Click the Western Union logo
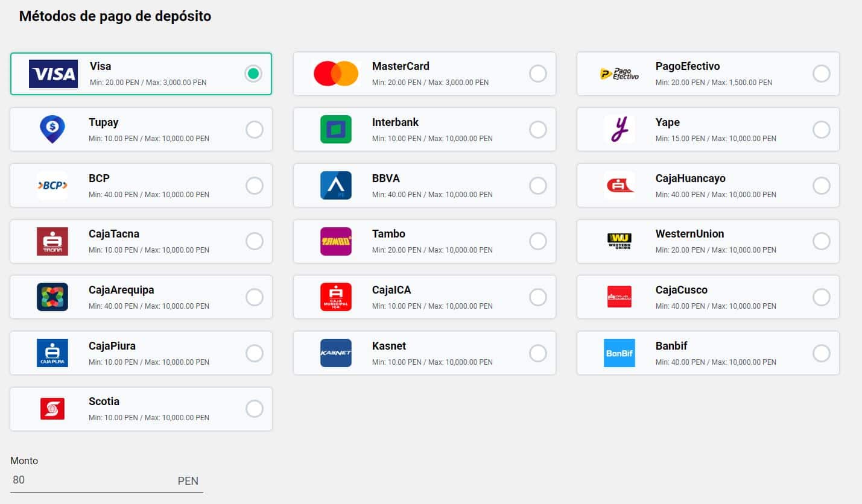Viewport: 862px width, 504px height. [x=620, y=241]
